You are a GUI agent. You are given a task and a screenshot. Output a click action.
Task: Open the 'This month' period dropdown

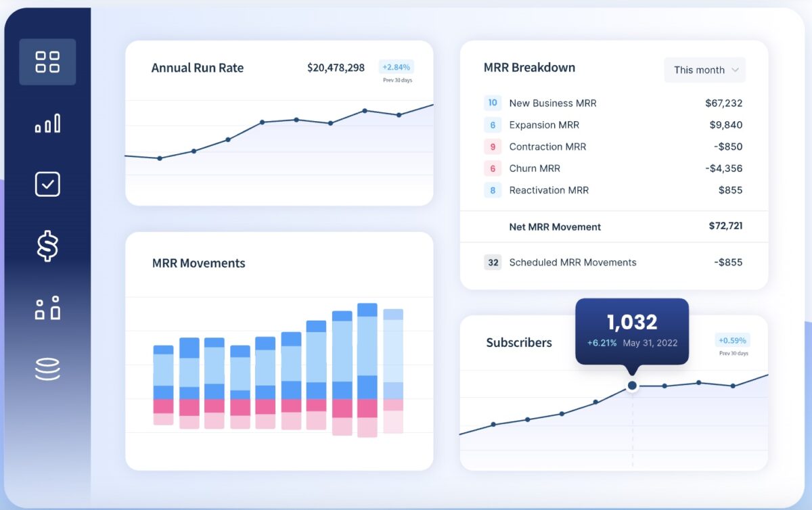[704, 70]
